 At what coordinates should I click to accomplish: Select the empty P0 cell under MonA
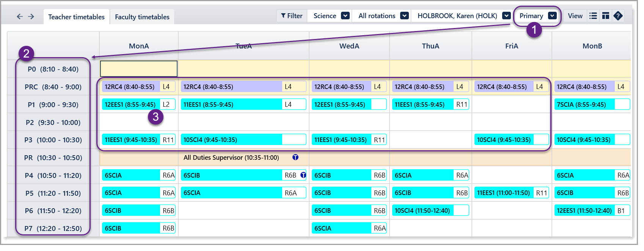[139, 69]
